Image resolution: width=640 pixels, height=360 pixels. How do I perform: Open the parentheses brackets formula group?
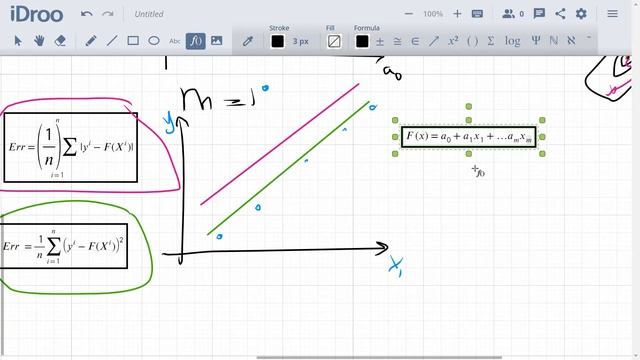(472, 41)
